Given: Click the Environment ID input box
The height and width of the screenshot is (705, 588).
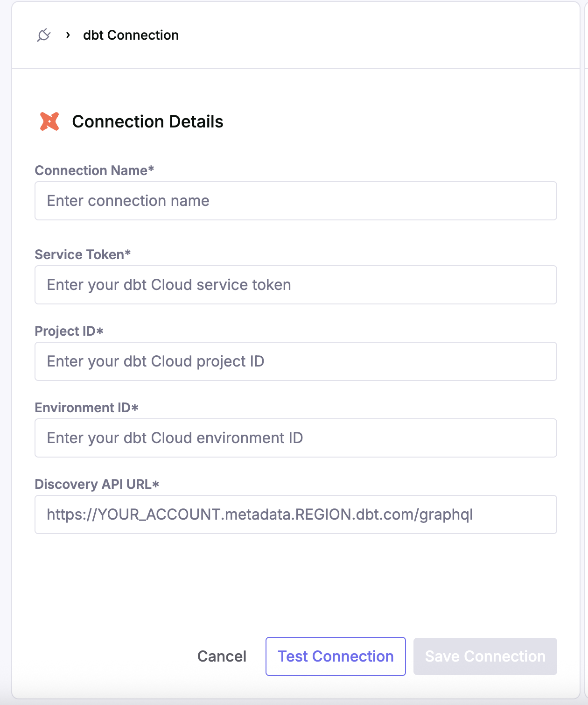Looking at the screenshot, I should [x=295, y=438].
